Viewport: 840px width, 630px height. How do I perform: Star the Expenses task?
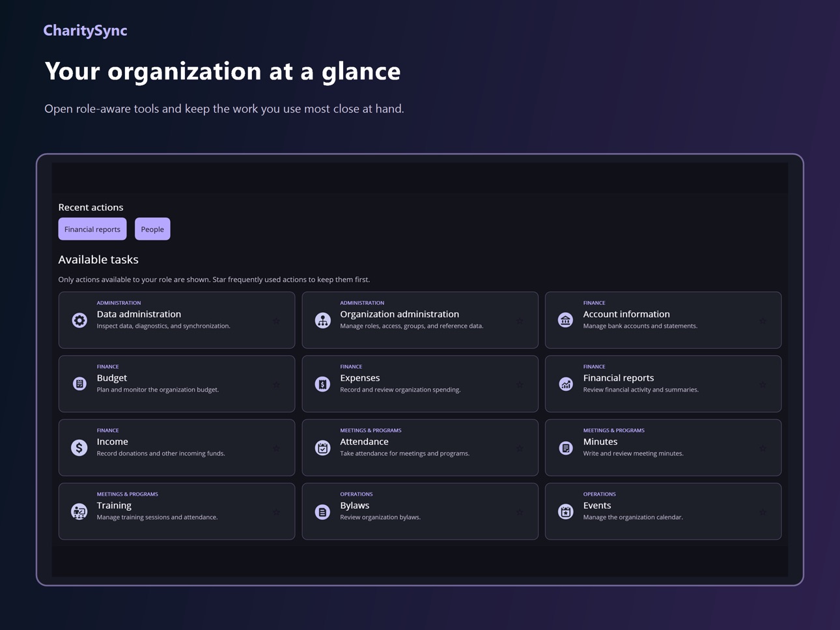pyautogui.click(x=520, y=384)
